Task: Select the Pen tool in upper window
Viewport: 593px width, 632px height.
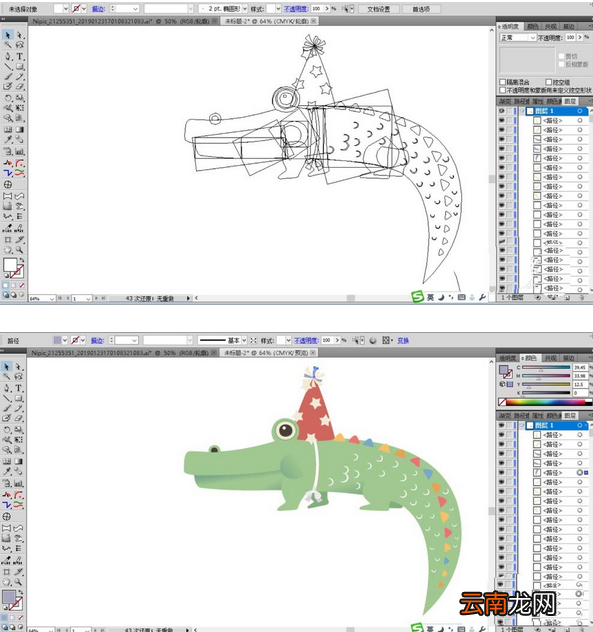Action: click(x=7, y=56)
